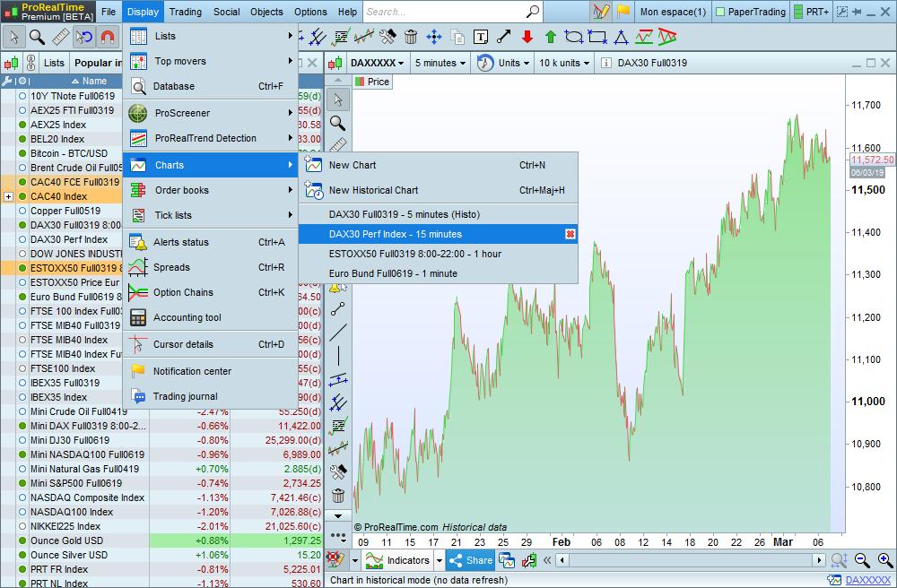This screenshot has height=588, width=897.
Task: Open the Objects menu
Action: pyautogui.click(x=266, y=12)
